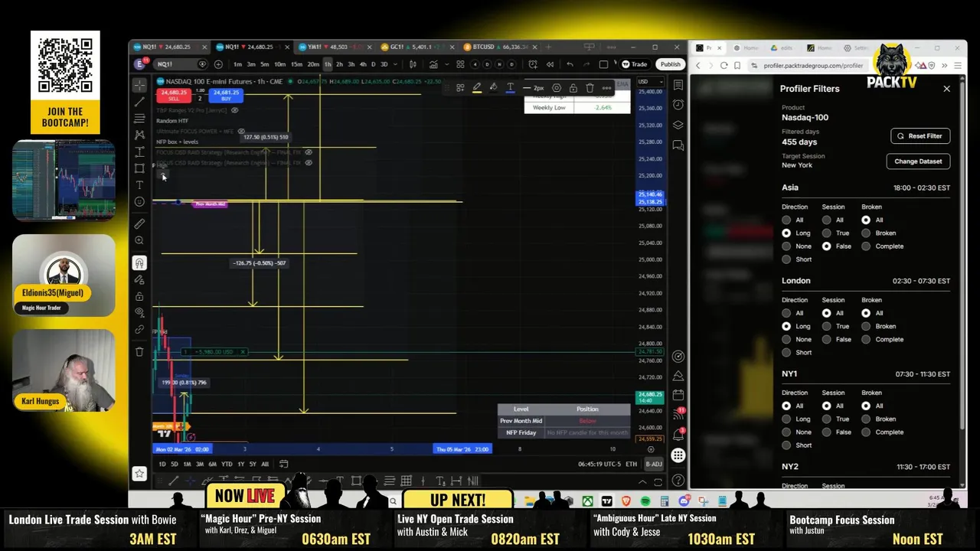Click the Publish button
Image resolution: width=980 pixels, height=551 pixels.
click(x=670, y=64)
